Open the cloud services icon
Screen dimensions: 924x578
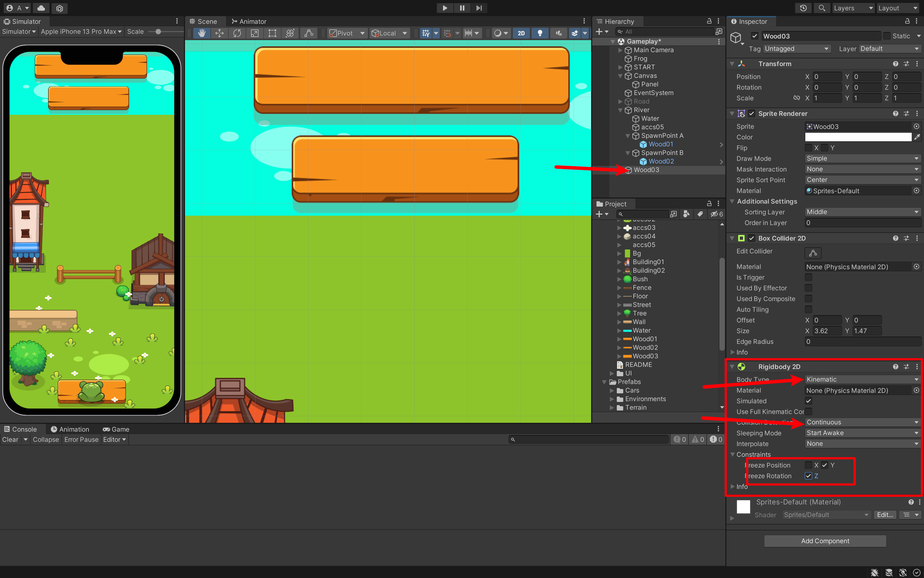[x=41, y=8]
